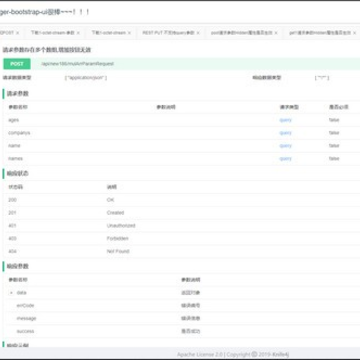360x360 pixels.
Task: Select the 'names' parameter name
Action: [x=16, y=159]
